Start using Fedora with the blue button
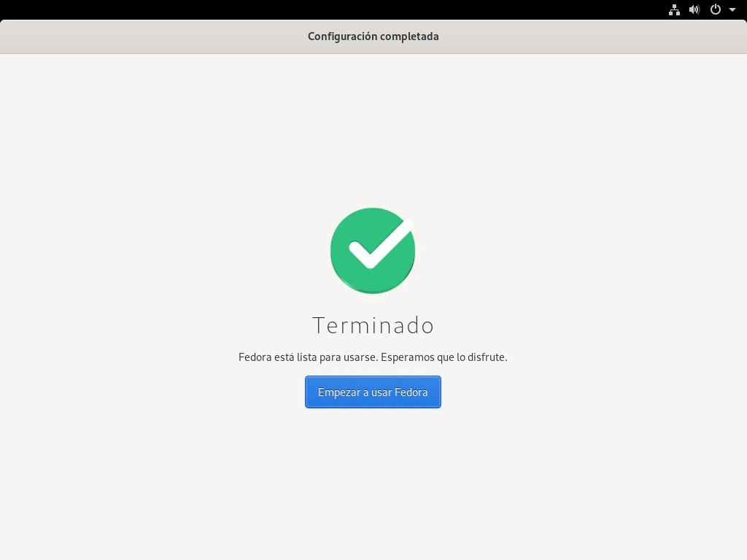 click(x=373, y=392)
